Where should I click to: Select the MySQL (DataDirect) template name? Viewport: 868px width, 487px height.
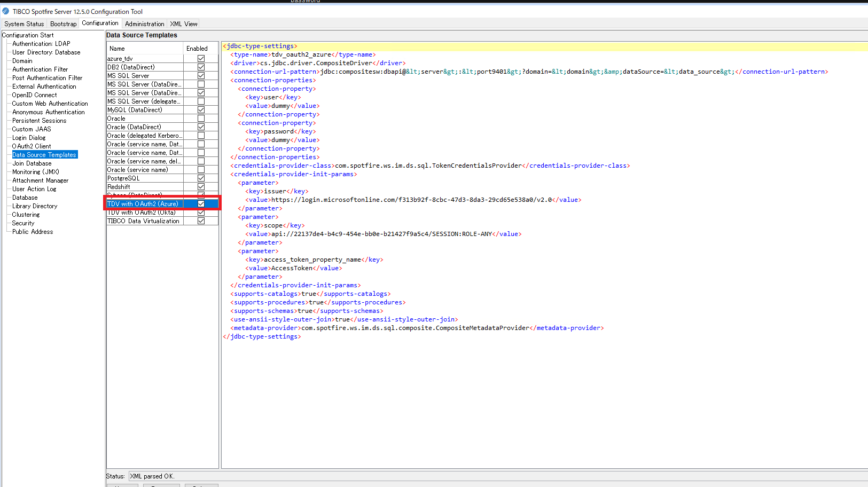tap(145, 110)
